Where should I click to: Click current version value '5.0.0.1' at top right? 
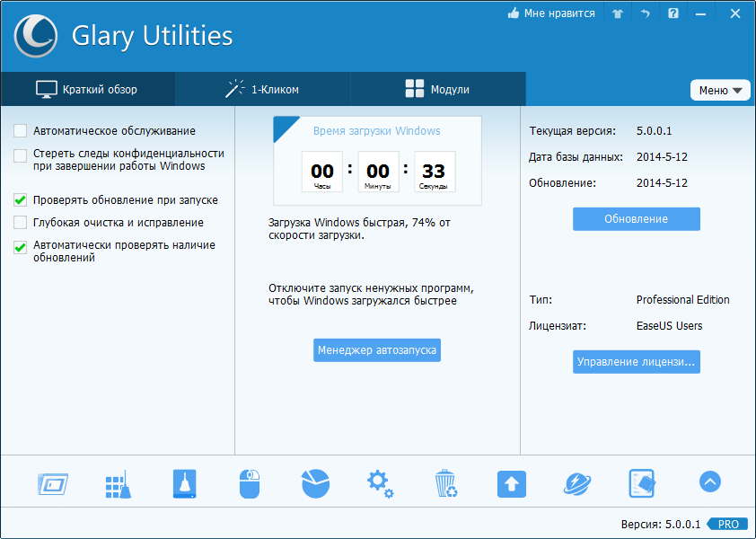pos(654,131)
